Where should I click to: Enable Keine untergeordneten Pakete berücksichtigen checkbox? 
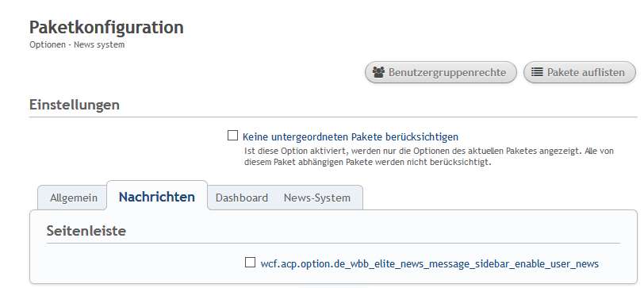pos(232,136)
